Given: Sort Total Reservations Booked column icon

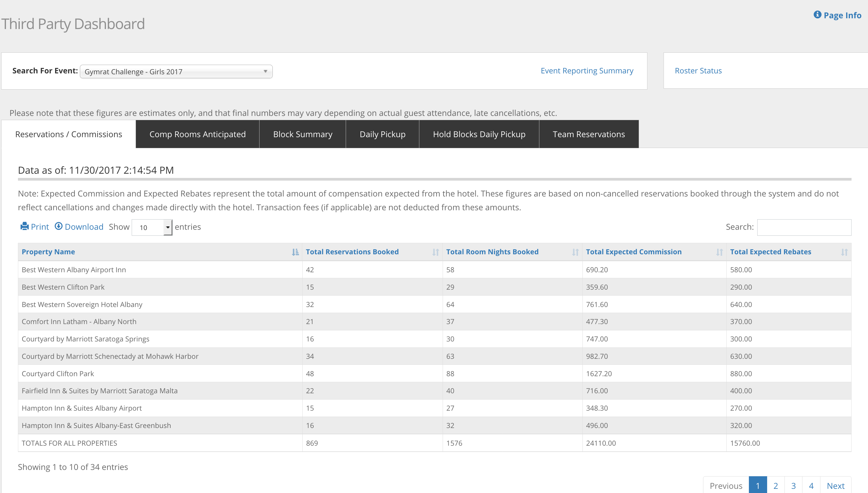Looking at the screenshot, I should (x=435, y=252).
